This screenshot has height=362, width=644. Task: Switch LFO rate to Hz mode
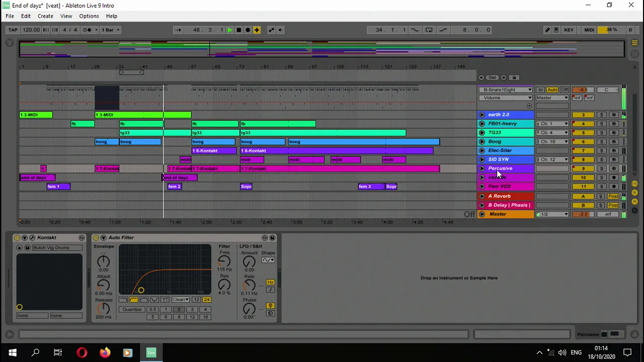[x=270, y=282]
